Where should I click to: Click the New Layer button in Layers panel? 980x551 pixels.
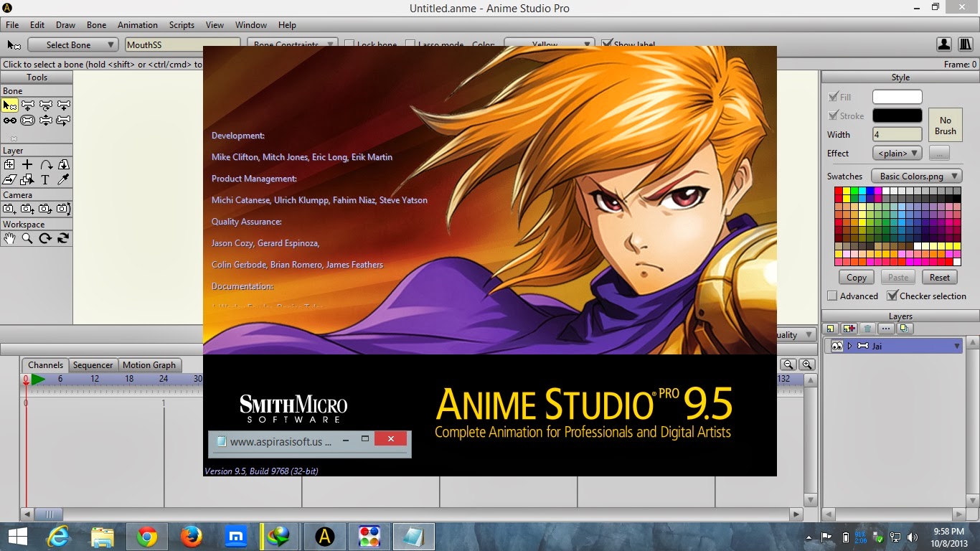[831, 329]
